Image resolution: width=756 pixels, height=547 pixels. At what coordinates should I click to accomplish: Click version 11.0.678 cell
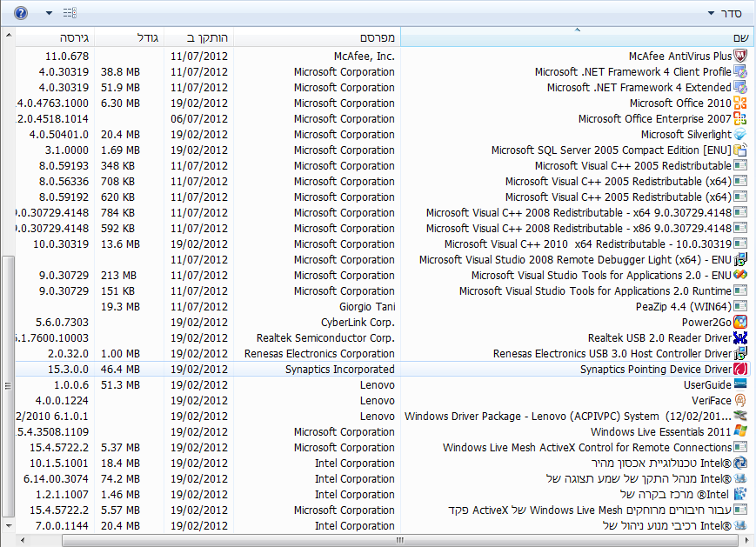pyautogui.click(x=67, y=56)
